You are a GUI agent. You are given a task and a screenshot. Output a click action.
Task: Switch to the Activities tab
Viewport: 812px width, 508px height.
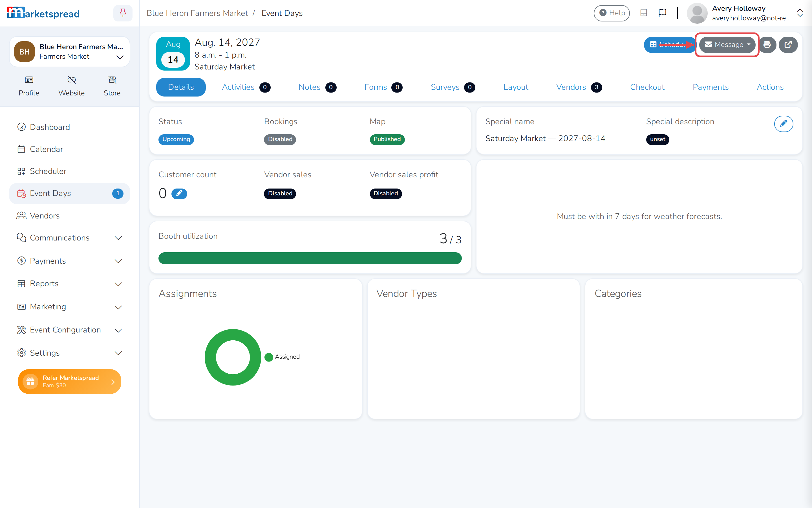(x=246, y=87)
